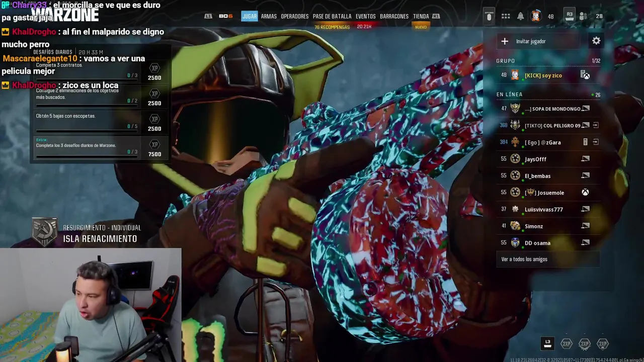Viewport: 644px width, 362px height.
Task: Click the shotgun challenge progress bar
Action: pos(87,131)
